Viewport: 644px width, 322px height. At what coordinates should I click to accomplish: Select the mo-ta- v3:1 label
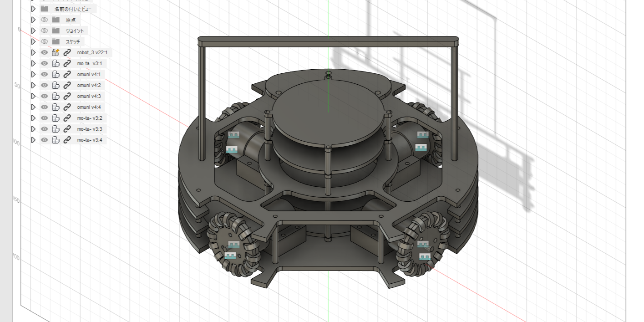click(x=90, y=63)
